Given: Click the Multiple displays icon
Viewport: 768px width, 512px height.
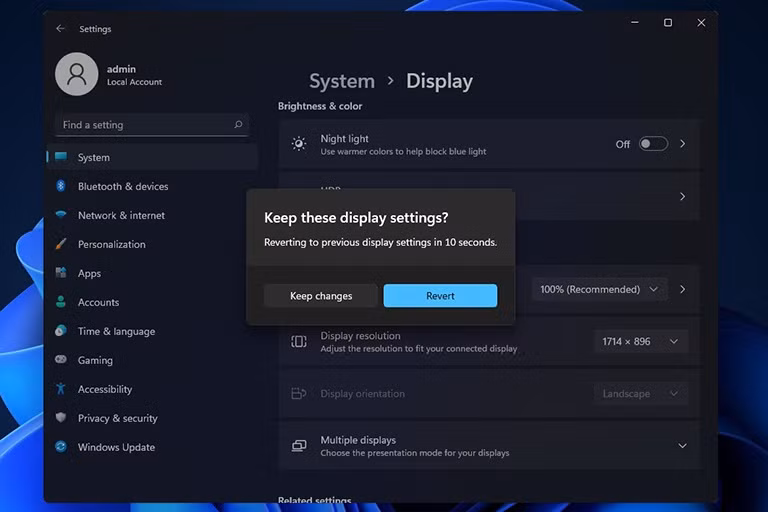Looking at the screenshot, I should tap(299, 445).
